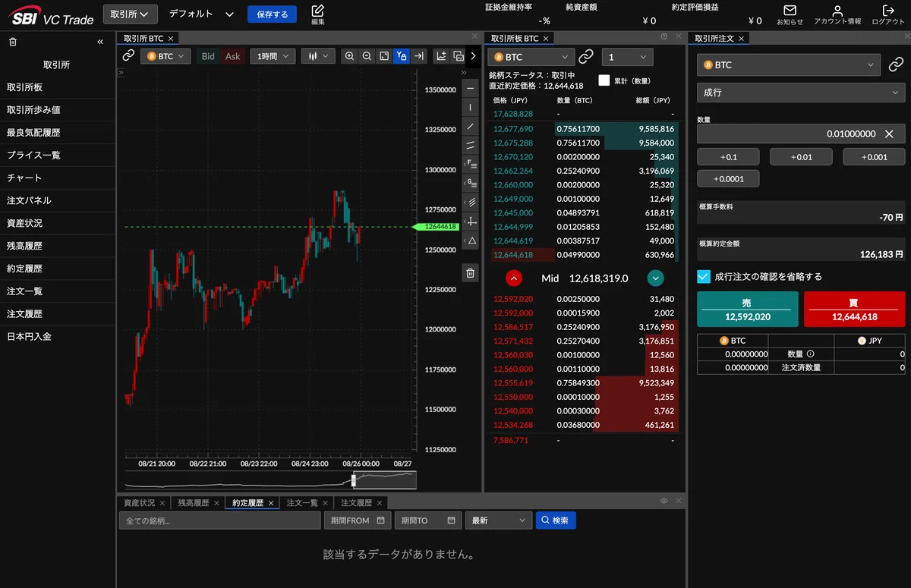Screen dimensions: 911x588
Task: Open the 取引所 dropdown in header
Action: pos(130,14)
